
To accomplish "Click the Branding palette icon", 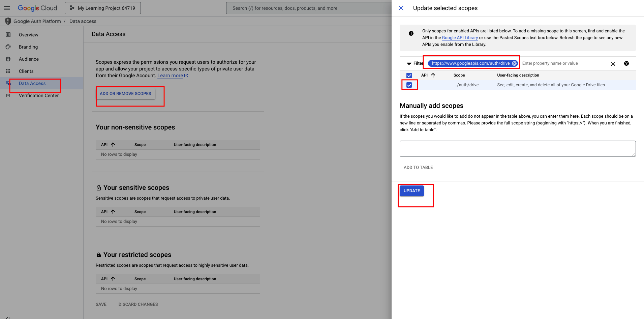I will coord(8,47).
